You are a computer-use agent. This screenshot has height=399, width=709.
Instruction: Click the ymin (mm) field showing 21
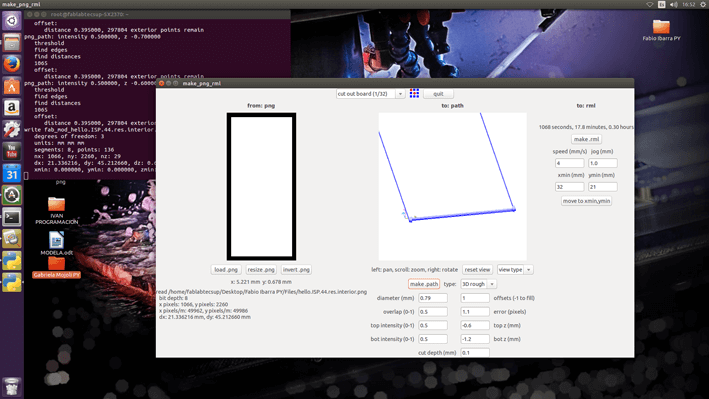603,187
